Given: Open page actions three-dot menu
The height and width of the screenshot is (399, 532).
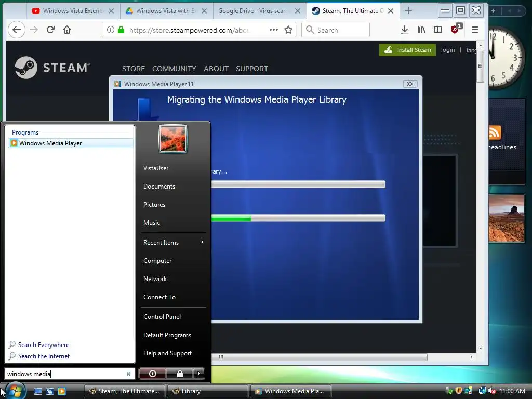Looking at the screenshot, I should tap(274, 30).
